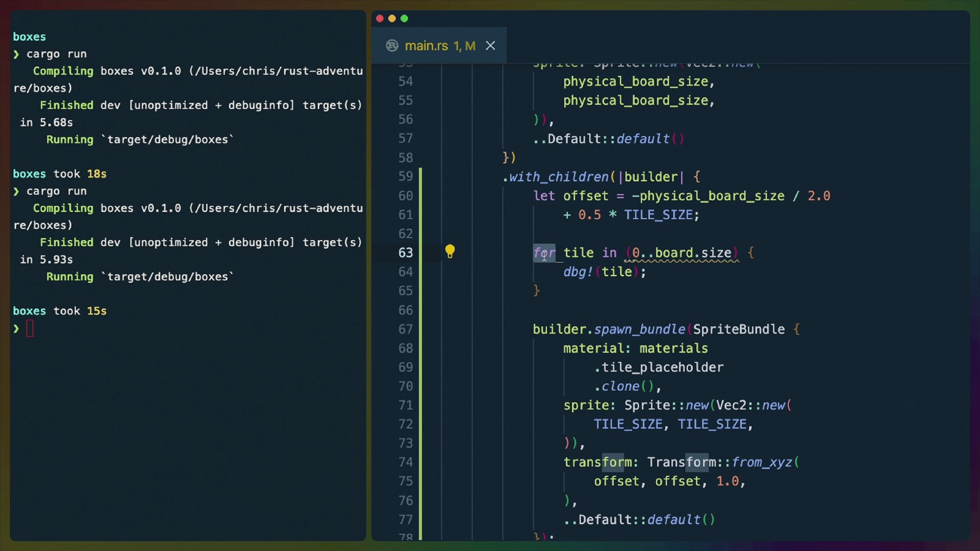Click spawn_bundle method call on line 67
Viewport: 980px width, 551px height.
[x=639, y=330]
